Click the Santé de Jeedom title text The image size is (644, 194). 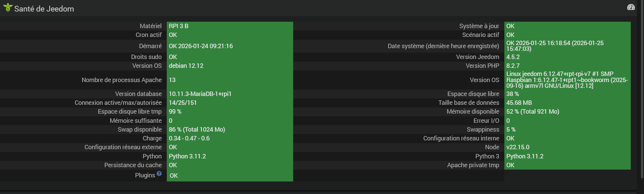pyautogui.click(x=44, y=9)
